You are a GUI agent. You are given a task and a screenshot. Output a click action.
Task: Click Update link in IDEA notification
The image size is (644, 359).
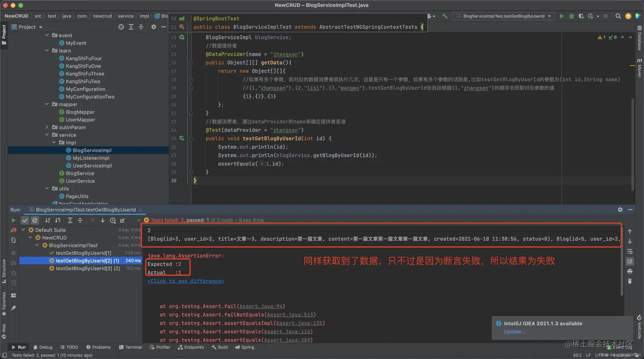(x=515, y=332)
